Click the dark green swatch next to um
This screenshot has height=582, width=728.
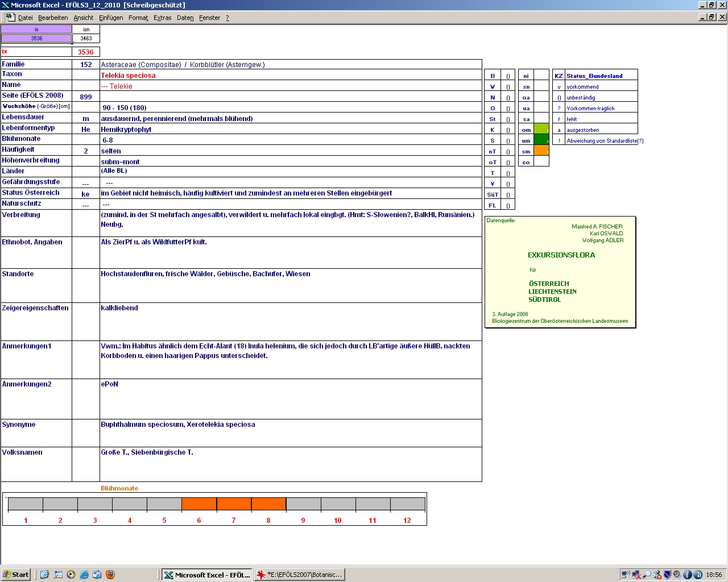(x=541, y=140)
